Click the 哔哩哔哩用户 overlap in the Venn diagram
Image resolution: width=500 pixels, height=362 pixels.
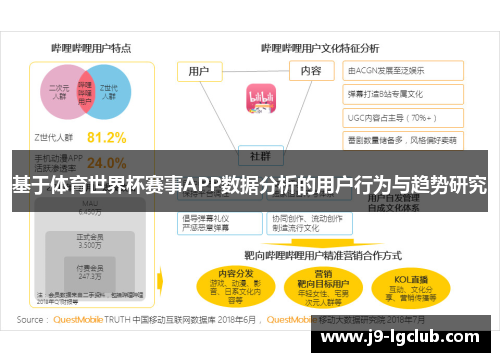[85, 93]
